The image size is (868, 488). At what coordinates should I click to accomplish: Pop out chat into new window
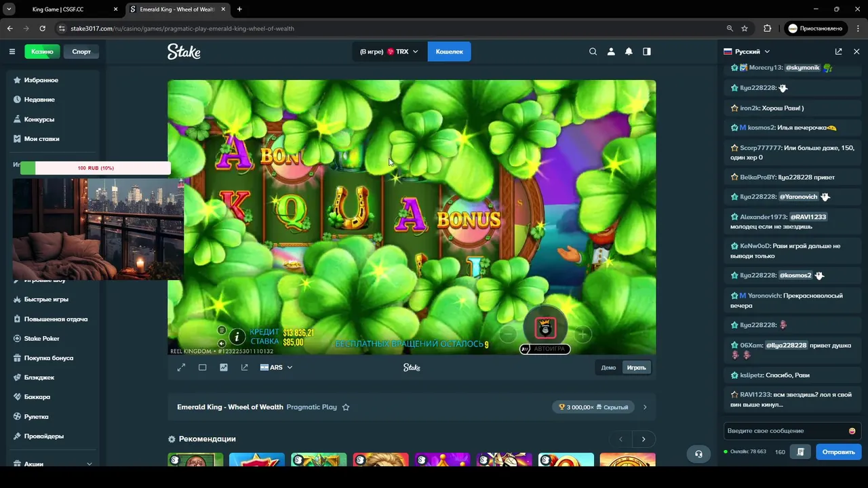[x=839, y=52]
